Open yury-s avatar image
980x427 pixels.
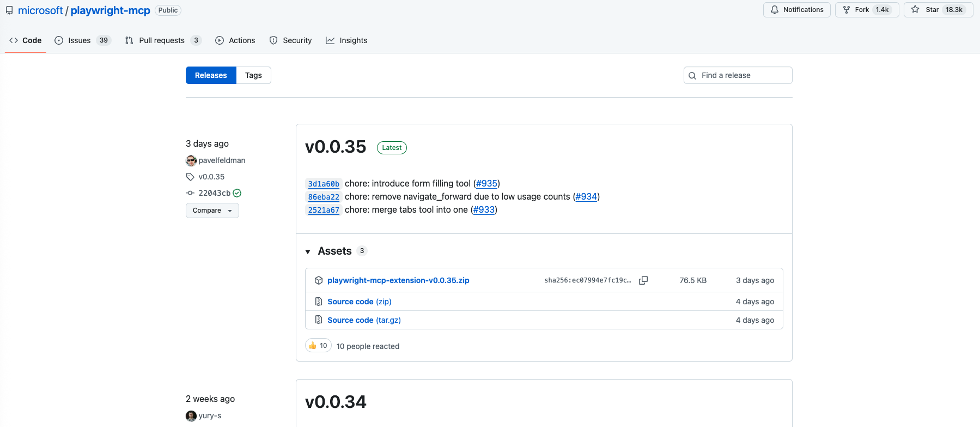click(x=191, y=416)
